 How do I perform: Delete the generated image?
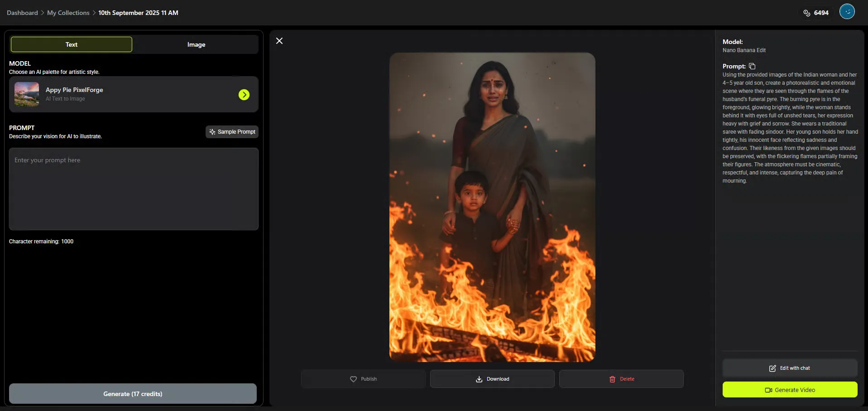tap(621, 379)
